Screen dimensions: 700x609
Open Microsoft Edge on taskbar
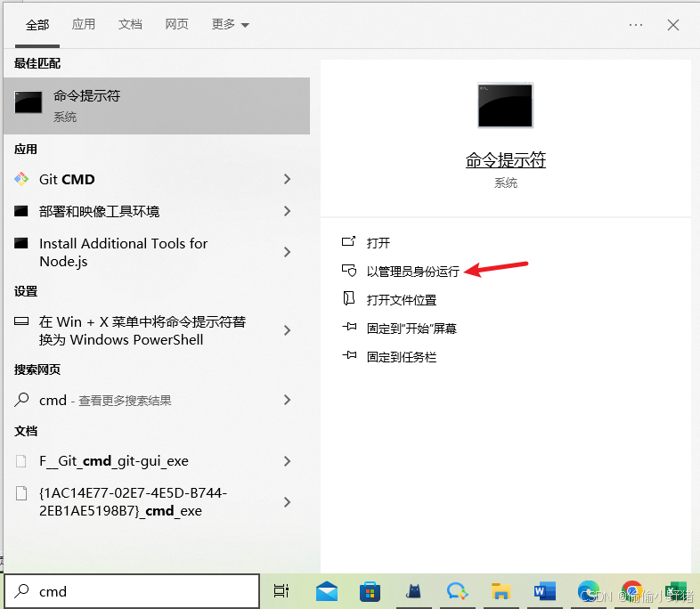point(589,591)
